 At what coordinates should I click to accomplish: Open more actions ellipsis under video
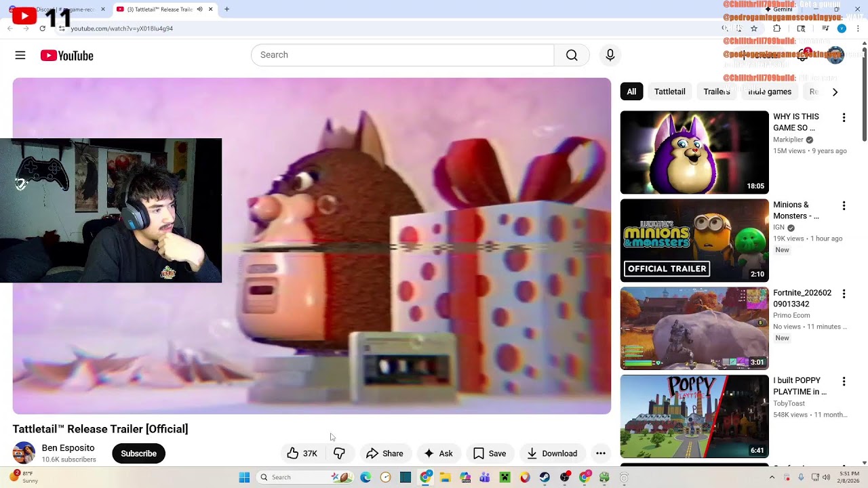click(601, 453)
